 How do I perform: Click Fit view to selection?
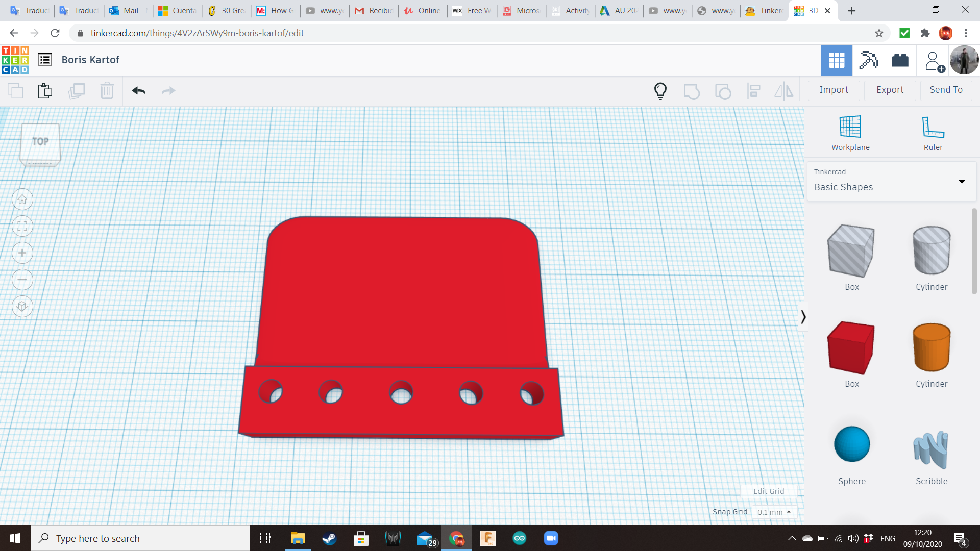click(x=22, y=226)
